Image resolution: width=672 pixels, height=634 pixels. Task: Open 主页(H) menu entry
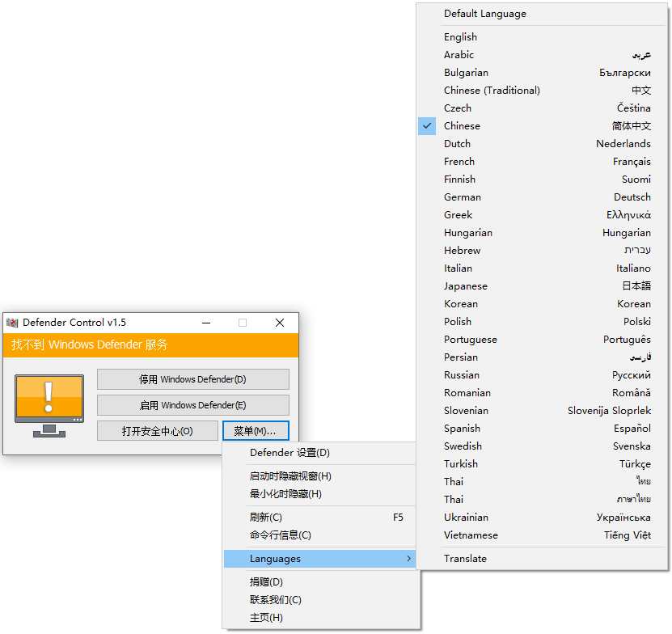pyautogui.click(x=321, y=618)
